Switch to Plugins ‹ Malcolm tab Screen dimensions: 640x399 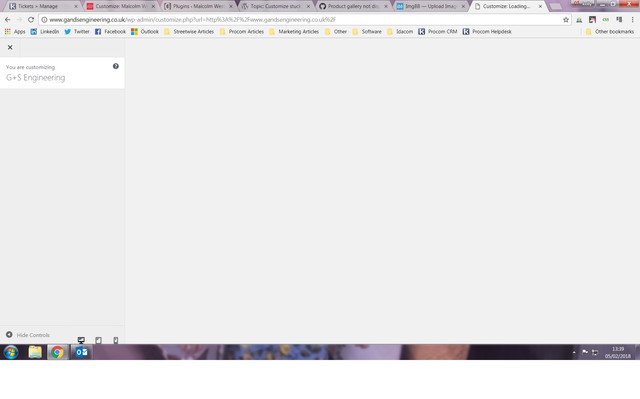pyautogui.click(x=198, y=6)
